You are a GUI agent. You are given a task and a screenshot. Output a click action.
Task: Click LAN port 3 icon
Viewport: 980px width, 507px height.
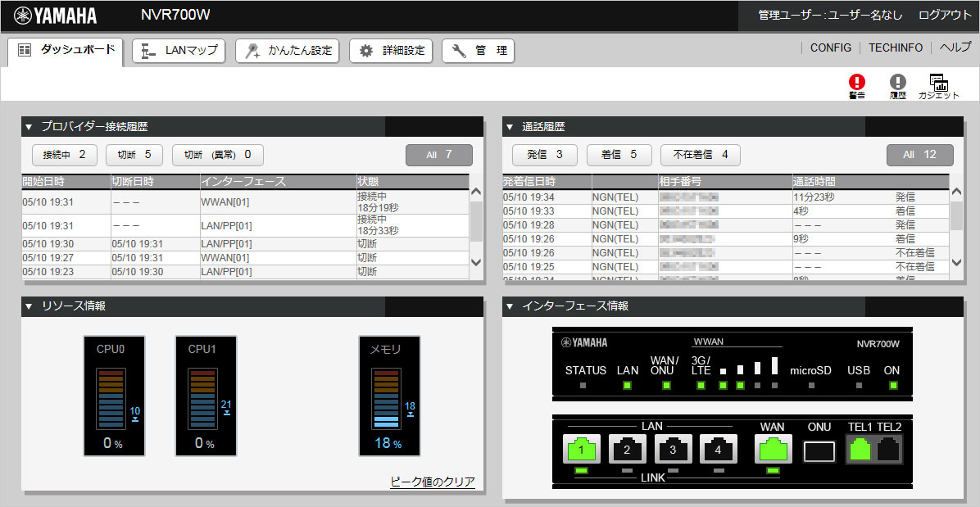[x=673, y=449]
